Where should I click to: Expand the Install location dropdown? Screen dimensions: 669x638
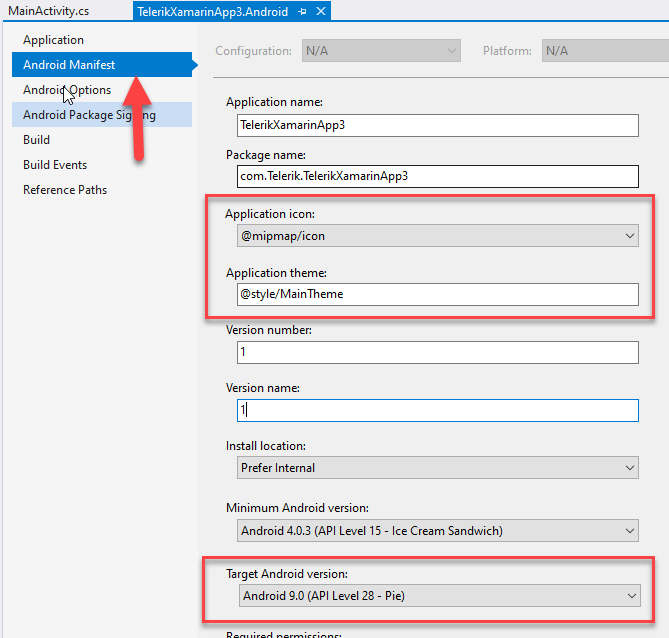coord(438,468)
